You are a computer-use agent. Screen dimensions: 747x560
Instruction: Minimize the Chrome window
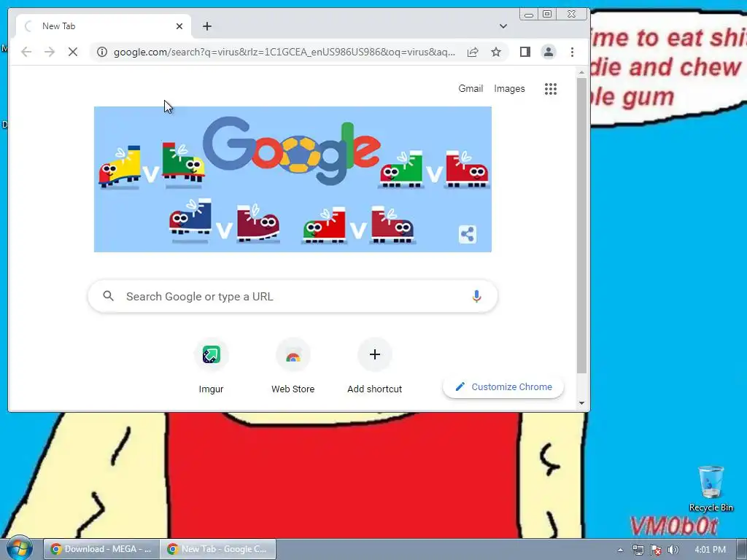point(529,15)
